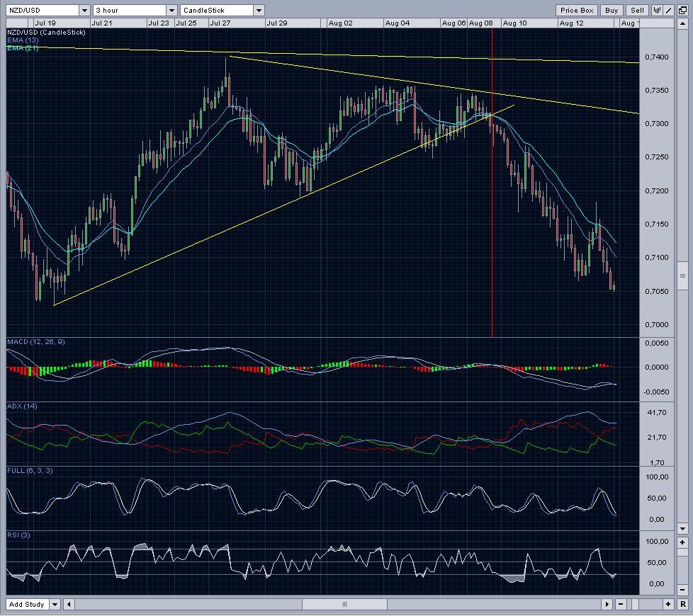This screenshot has height=616, width=693.
Task: Click horizontal zoom out minus button
Action: [x=621, y=604]
